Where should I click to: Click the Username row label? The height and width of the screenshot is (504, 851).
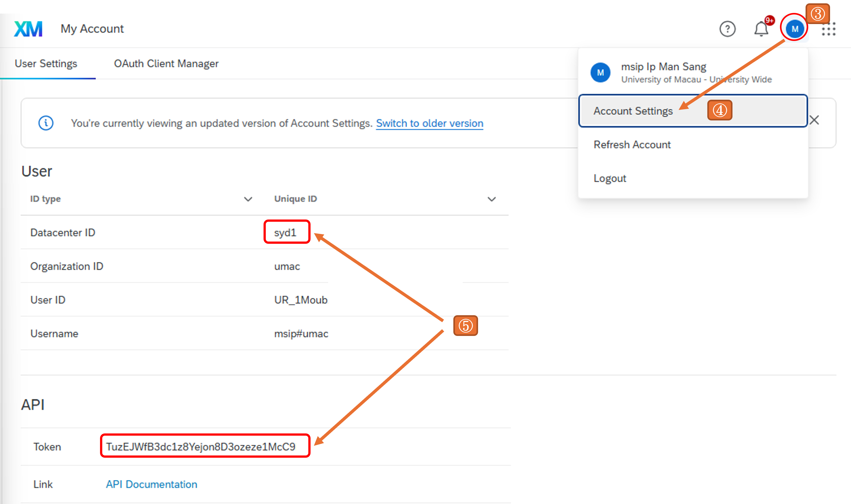[54, 334]
